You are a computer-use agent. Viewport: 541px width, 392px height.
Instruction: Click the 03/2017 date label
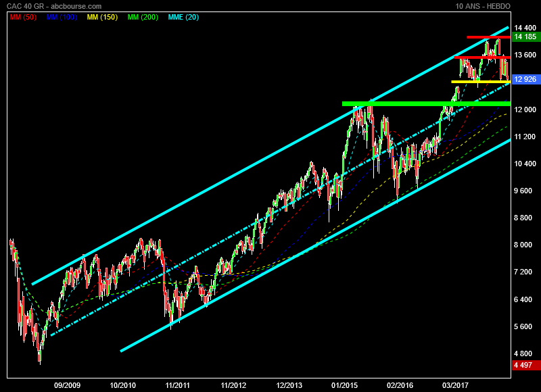[x=455, y=385]
